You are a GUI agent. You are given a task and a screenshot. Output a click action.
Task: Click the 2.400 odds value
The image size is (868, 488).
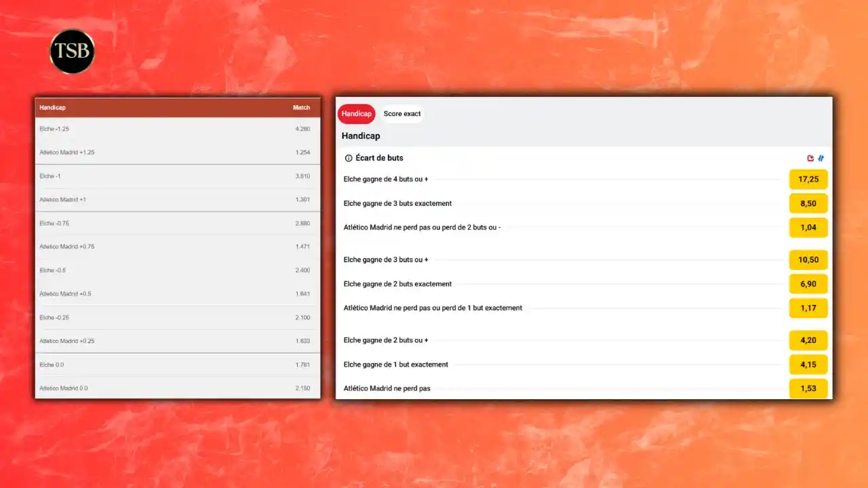(x=302, y=270)
